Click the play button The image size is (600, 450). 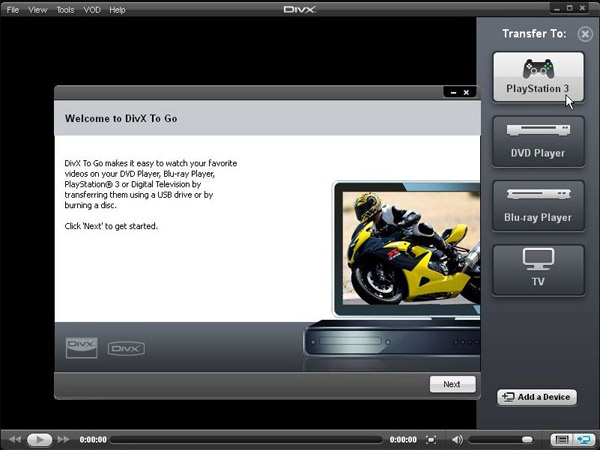pyautogui.click(x=39, y=440)
